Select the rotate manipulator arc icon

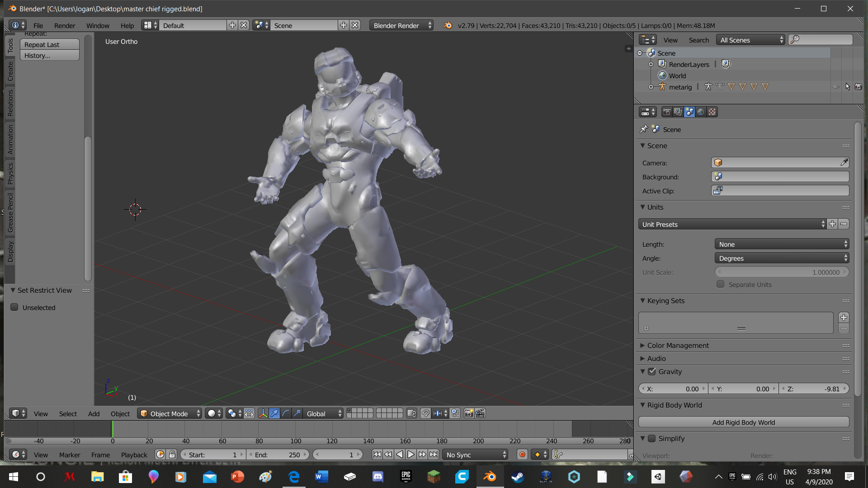point(286,413)
